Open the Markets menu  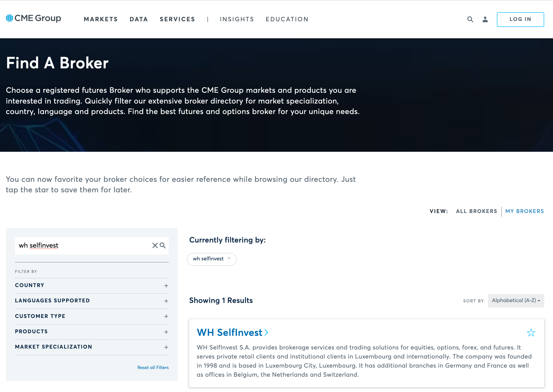click(101, 19)
